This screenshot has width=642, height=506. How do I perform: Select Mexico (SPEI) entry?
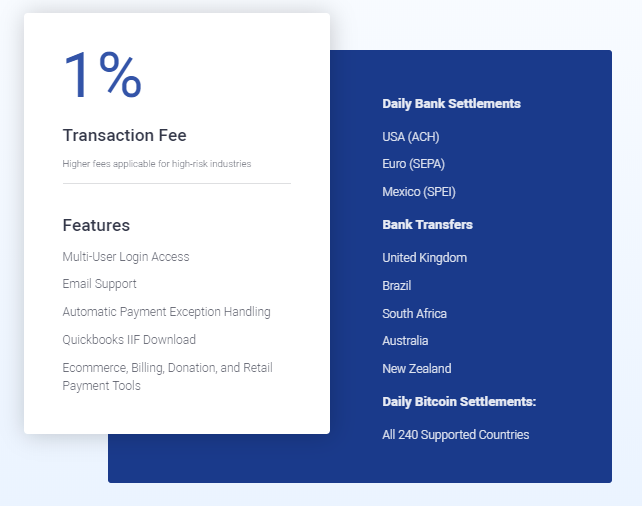coord(419,192)
